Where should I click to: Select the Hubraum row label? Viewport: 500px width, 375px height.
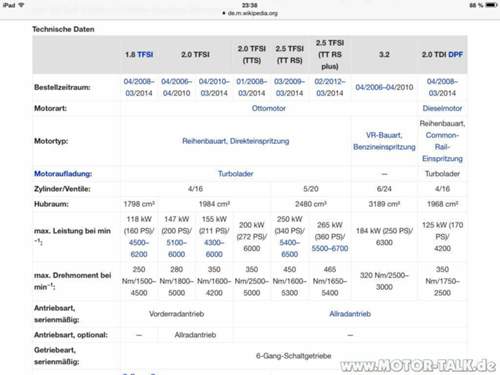click(51, 204)
